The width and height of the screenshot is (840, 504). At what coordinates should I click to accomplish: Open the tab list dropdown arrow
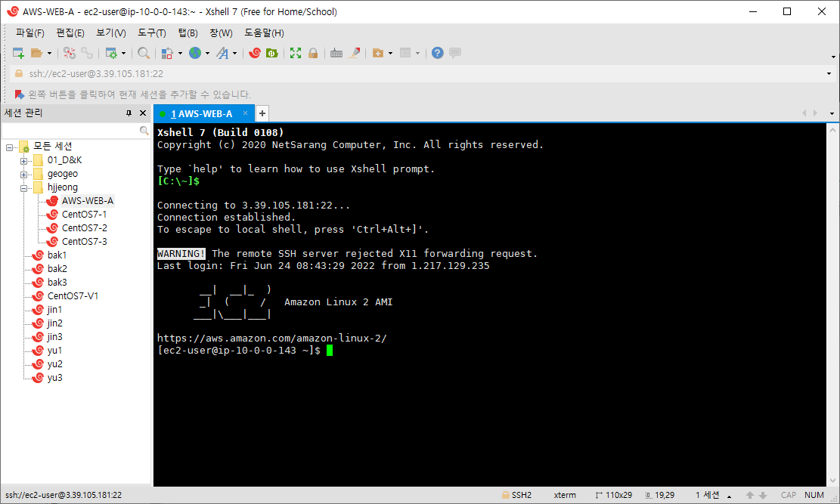coord(832,113)
